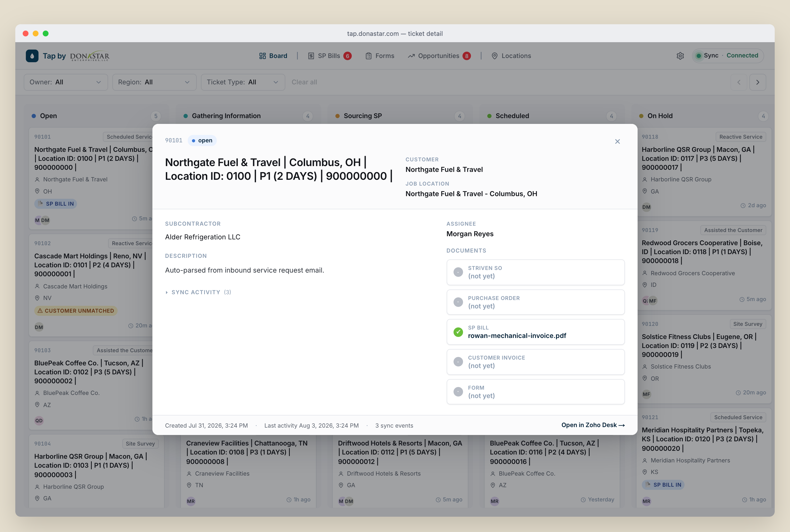Open the Owner filter dropdown

point(66,82)
